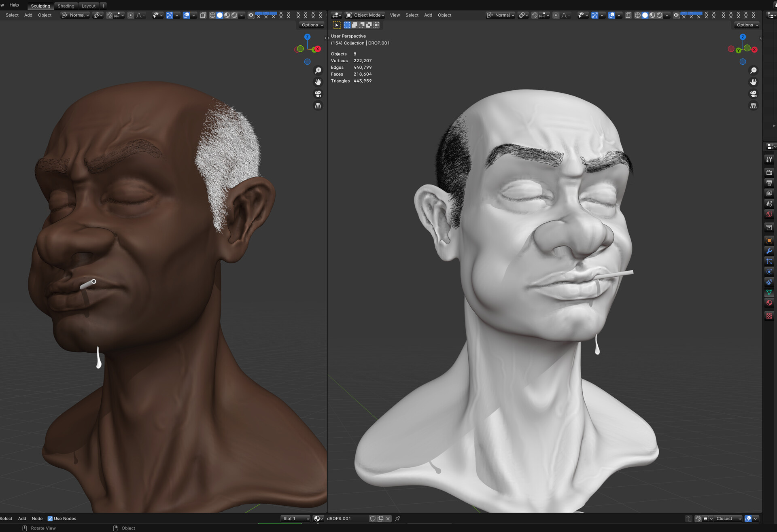Screen dimensions: 777x532
Task: Select the Tweak tool cursor icon
Action: point(336,25)
